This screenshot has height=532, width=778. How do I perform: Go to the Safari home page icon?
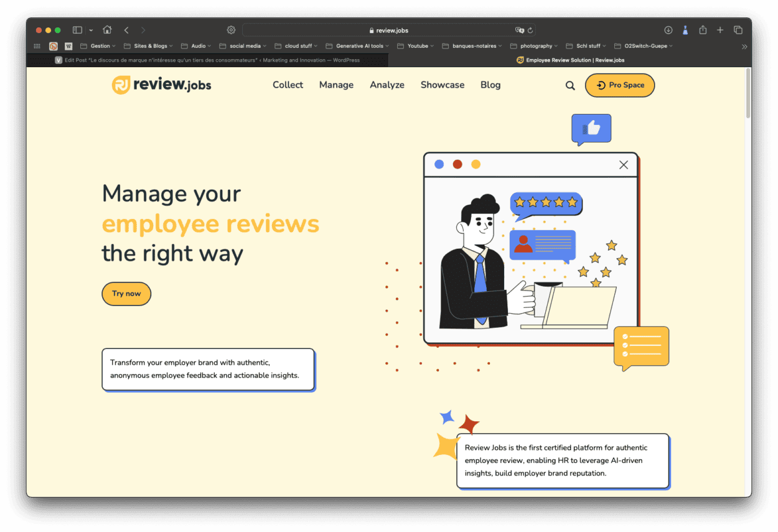pos(107,30)
